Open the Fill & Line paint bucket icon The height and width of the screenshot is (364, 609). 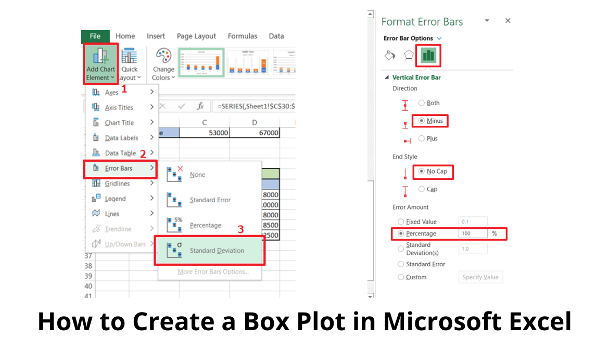[390, 55]
